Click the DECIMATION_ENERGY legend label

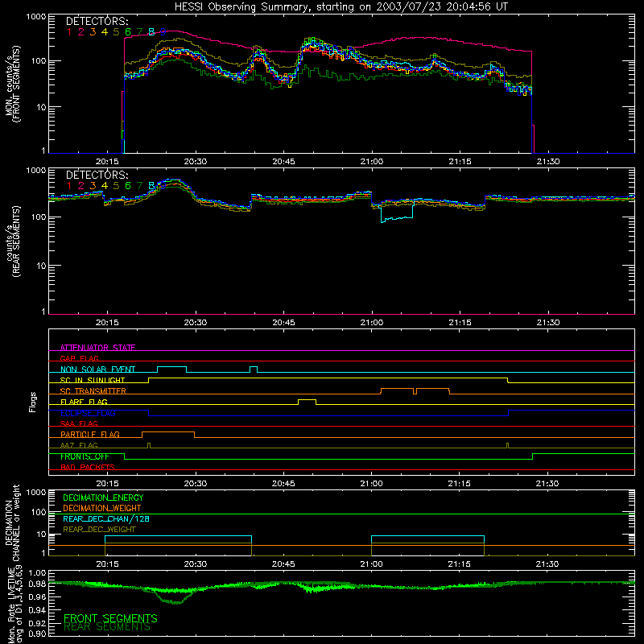coord(103,497)
